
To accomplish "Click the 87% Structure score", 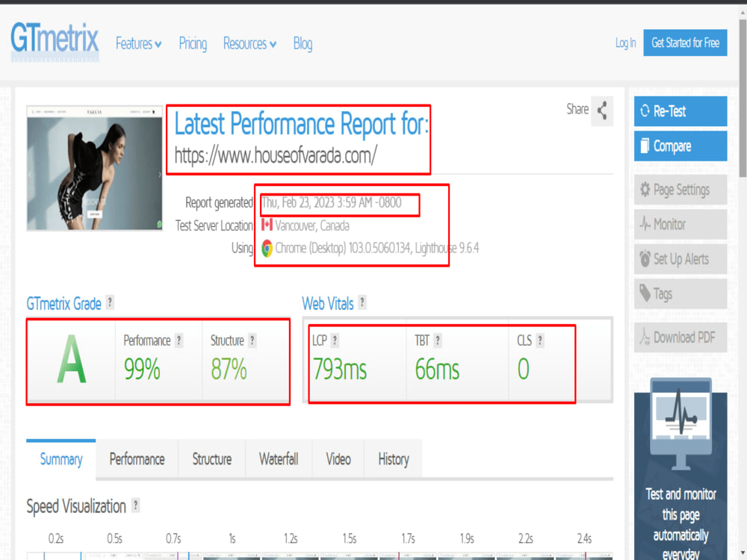I will coord(229,369).
